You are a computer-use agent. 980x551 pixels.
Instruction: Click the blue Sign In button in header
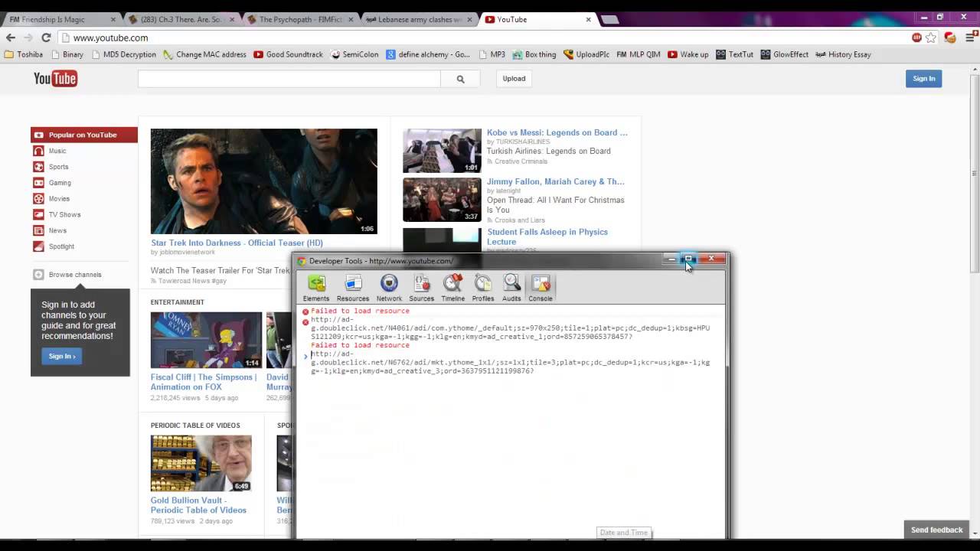(x=923, y=79)
